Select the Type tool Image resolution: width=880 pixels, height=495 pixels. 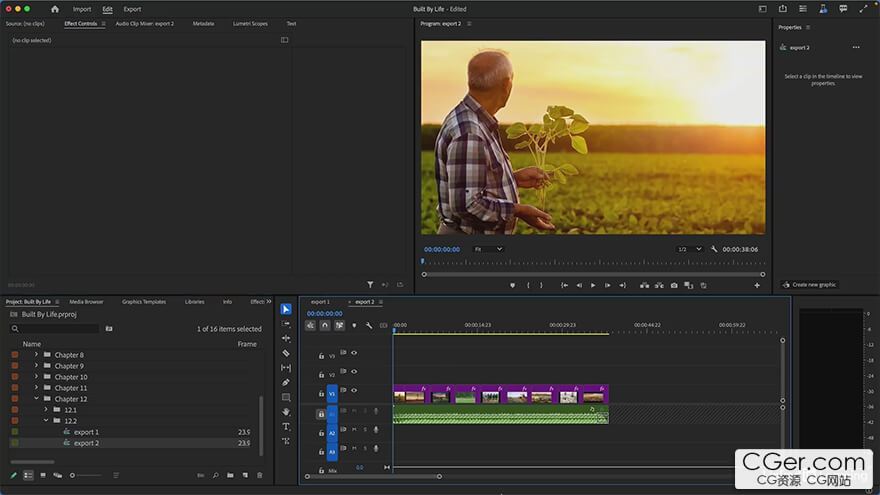[286, 427]
